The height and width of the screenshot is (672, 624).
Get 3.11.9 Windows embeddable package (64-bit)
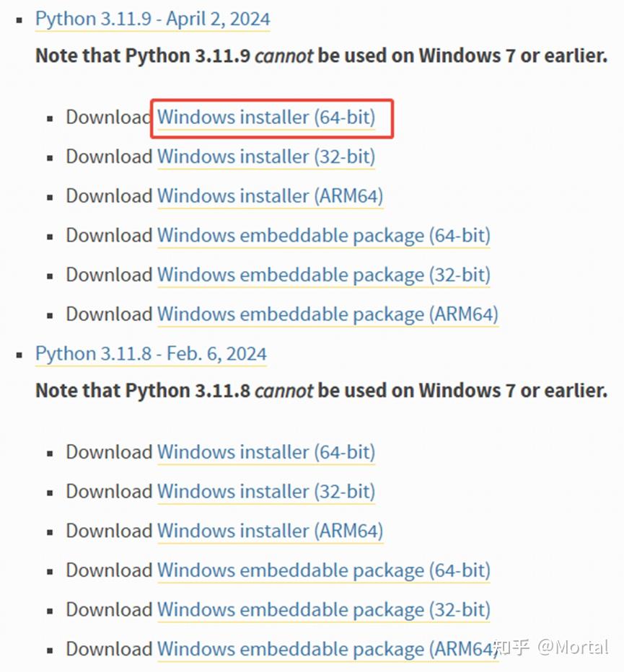(x=323, y=236)
